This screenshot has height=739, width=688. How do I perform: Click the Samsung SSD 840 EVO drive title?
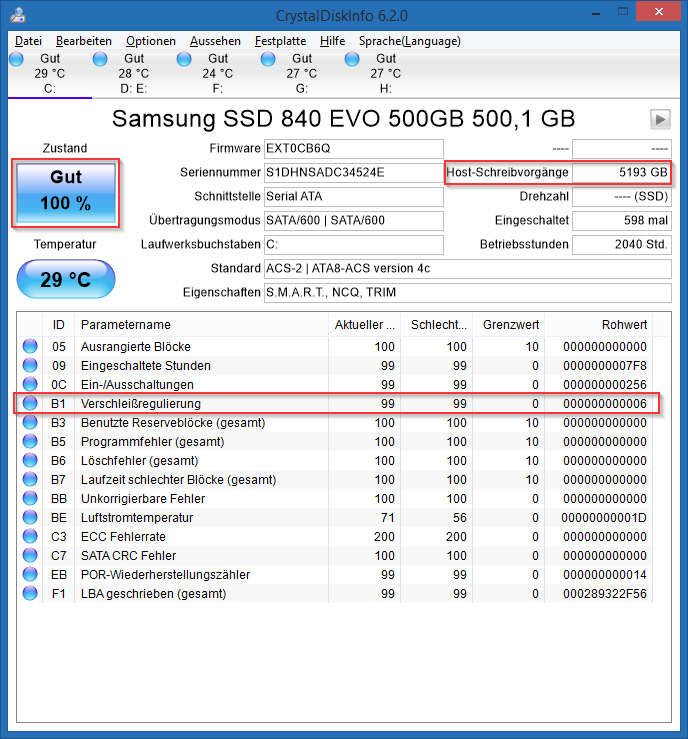pos(343,119)
